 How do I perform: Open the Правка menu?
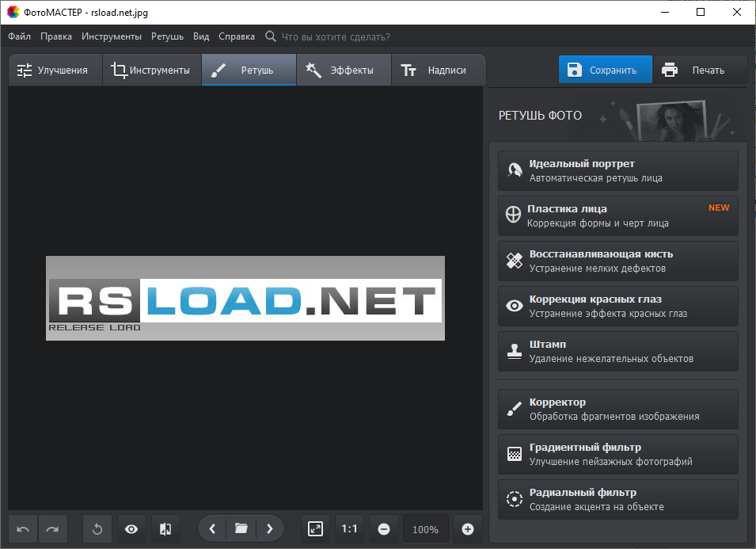(56, 36)
